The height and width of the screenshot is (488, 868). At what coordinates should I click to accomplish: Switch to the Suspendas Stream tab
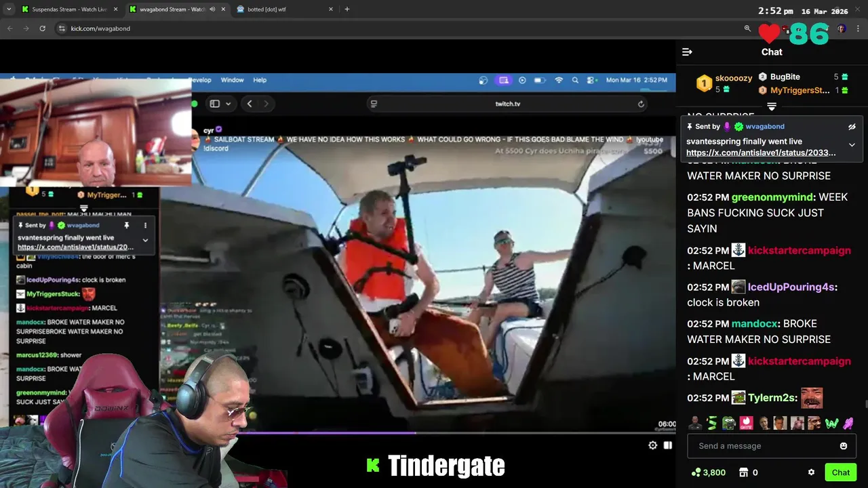point(70,9)
